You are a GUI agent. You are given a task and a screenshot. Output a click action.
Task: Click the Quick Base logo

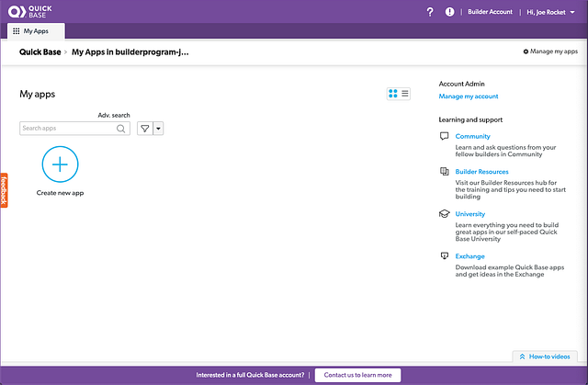pos(30,12)
